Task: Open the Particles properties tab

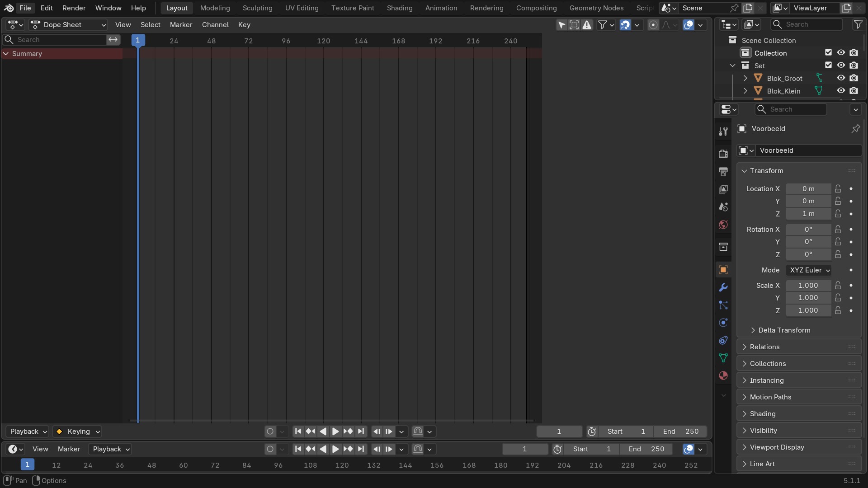Action: (723, 305)
